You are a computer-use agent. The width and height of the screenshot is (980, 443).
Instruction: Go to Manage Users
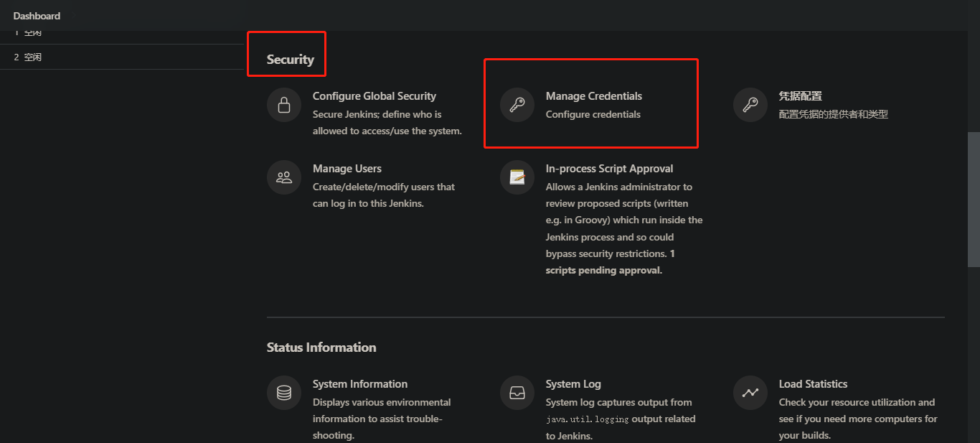click(347, 169)
